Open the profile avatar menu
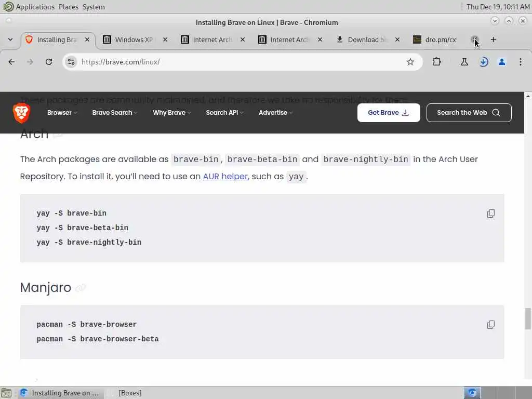Screen dimensions: 532x399 click(502, 62)
